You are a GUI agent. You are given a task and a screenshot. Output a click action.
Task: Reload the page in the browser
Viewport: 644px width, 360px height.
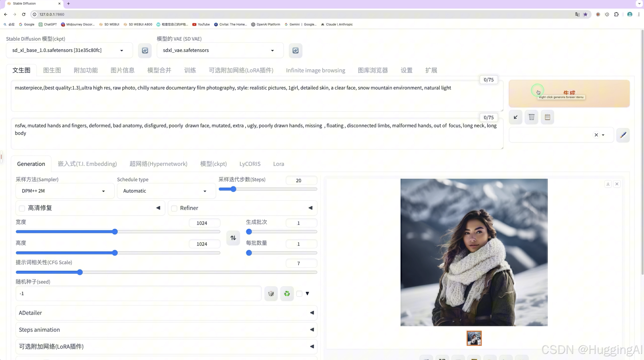(24, 14)
